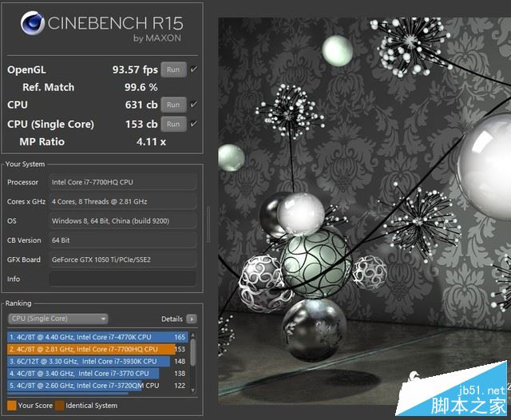Image resolution: width=511 pixels, height=420 pixels.
Task: Toggle the CPU (Single Core) test checkbox
Action: tap(193, 124)
